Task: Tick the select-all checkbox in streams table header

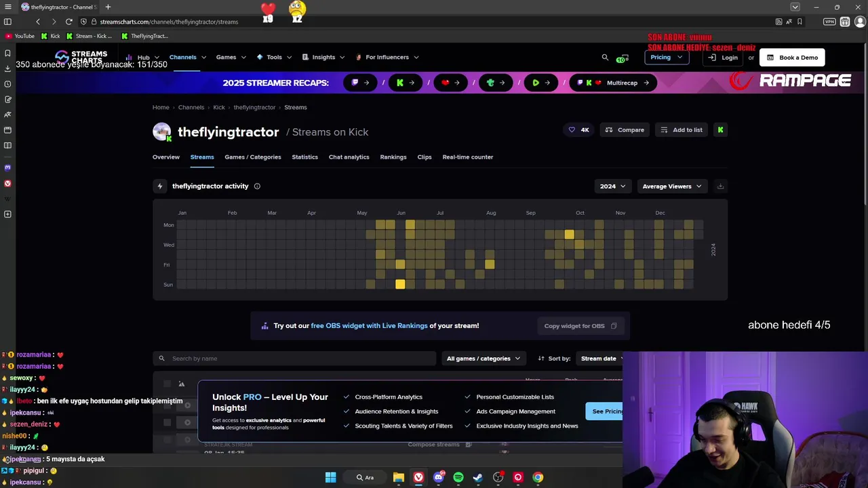Action: coord(167,384)
